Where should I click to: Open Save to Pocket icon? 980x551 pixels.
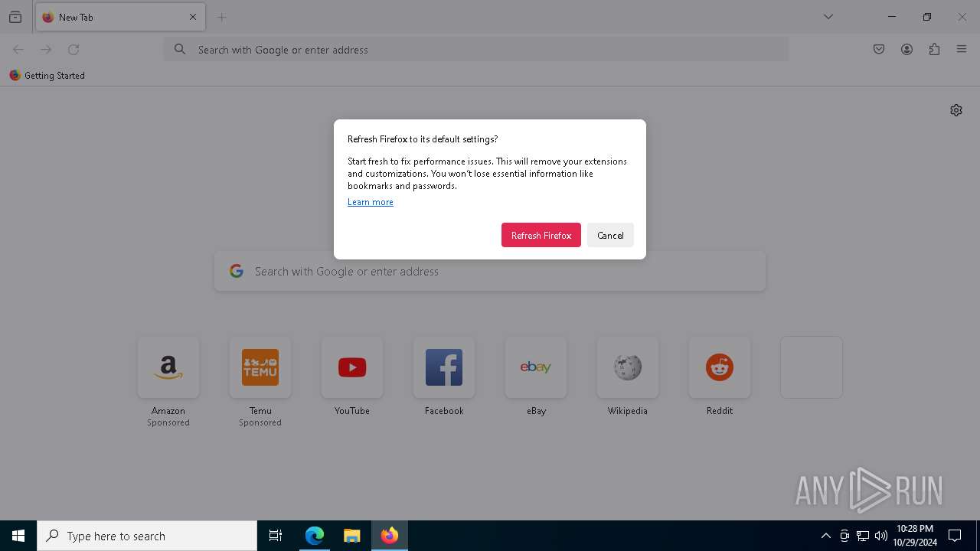pos(879,50)
